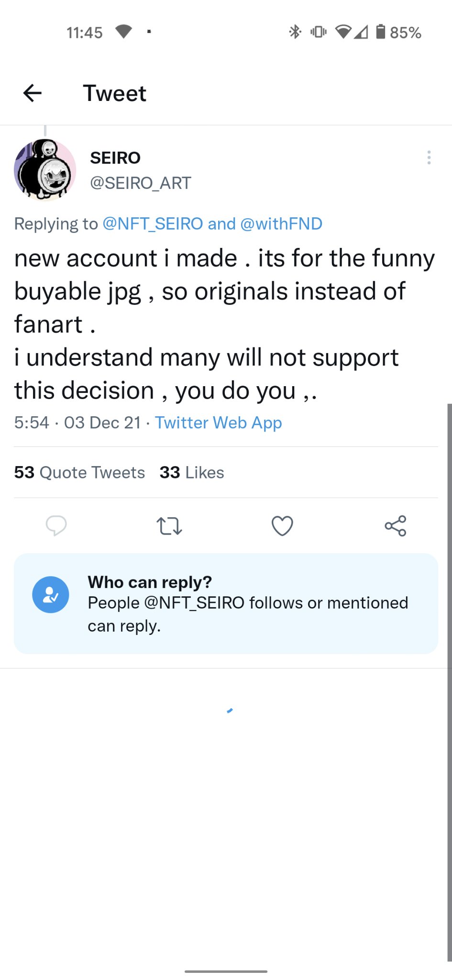
Task: View the 53 Quote Tweets
Action: point(79,473)
